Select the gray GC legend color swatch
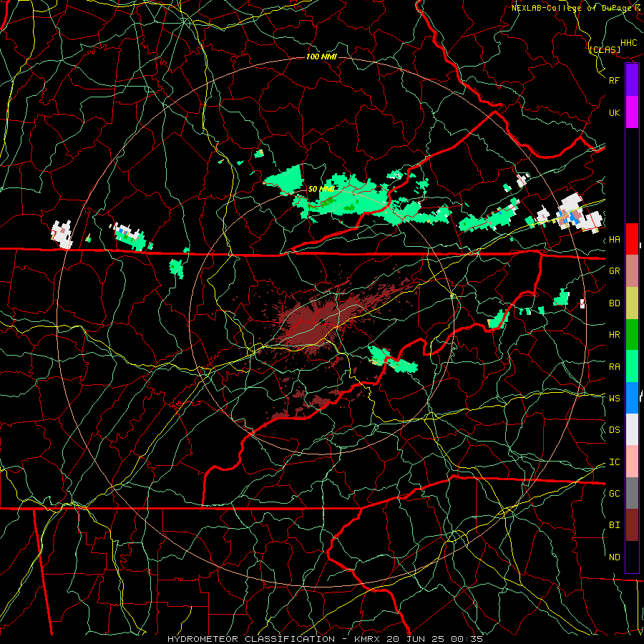Screen dimensions: 644x644 (x=632, y=493)
